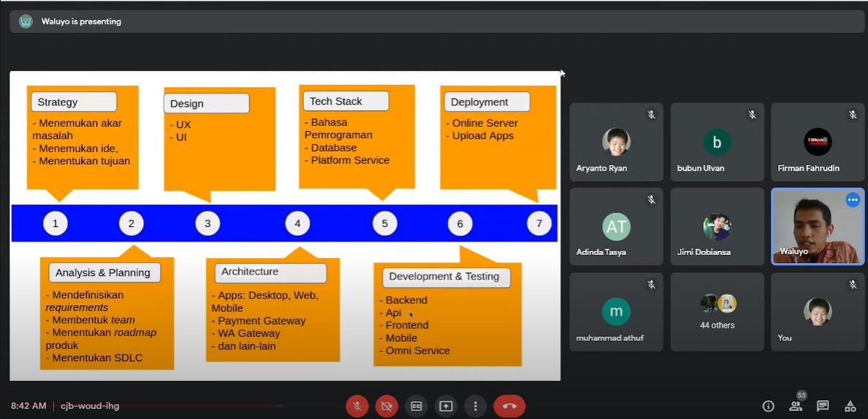Viewport: 868px width, 419px height.
Task: Leave the call with red hang-up button
Action: [x=509, y=406]
